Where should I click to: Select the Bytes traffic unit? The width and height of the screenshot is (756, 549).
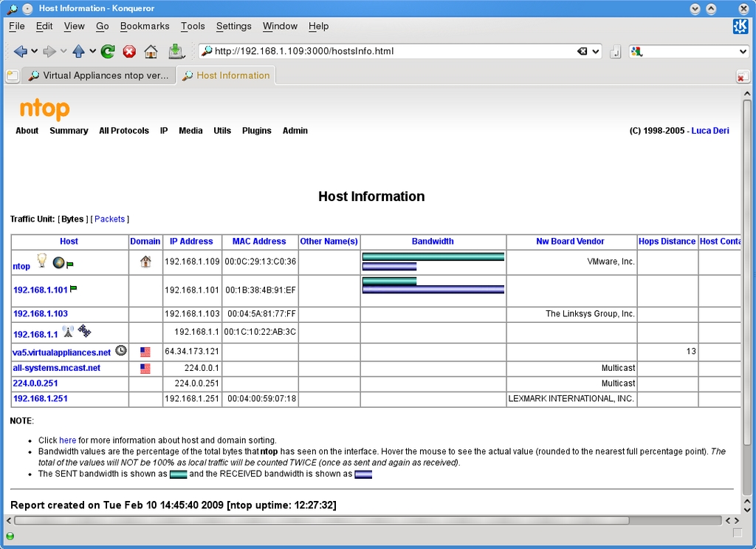[x=73, y=219]
